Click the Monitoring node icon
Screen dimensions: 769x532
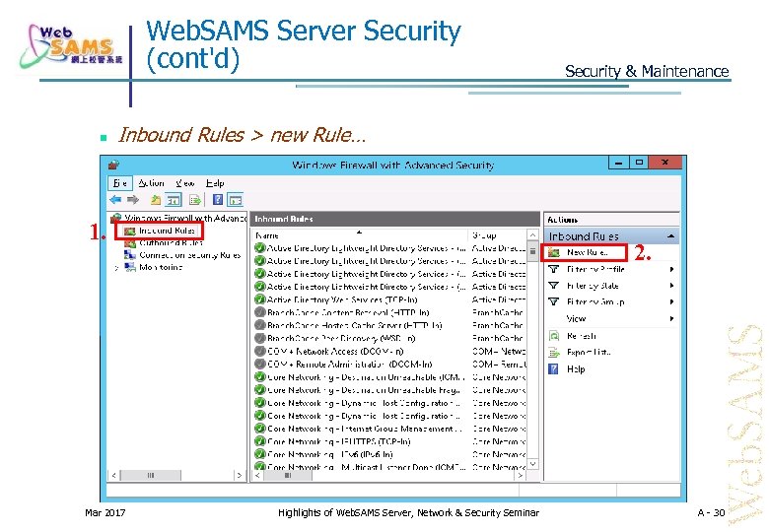[130, 267]
